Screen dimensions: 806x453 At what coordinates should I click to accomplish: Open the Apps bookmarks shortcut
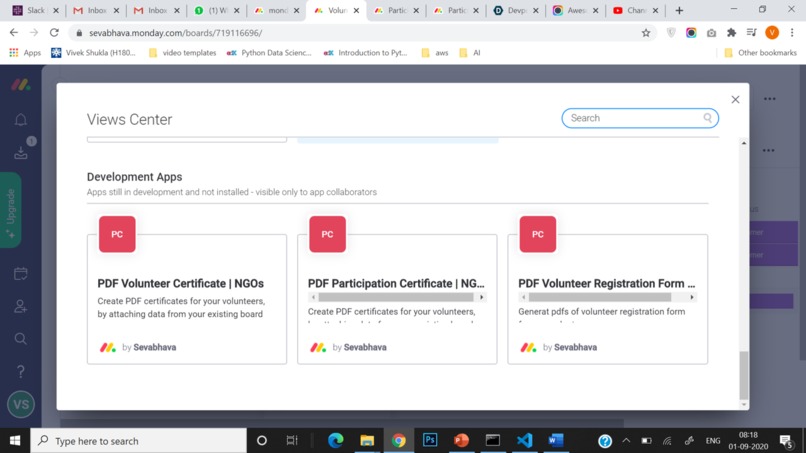tap(25, 52)
